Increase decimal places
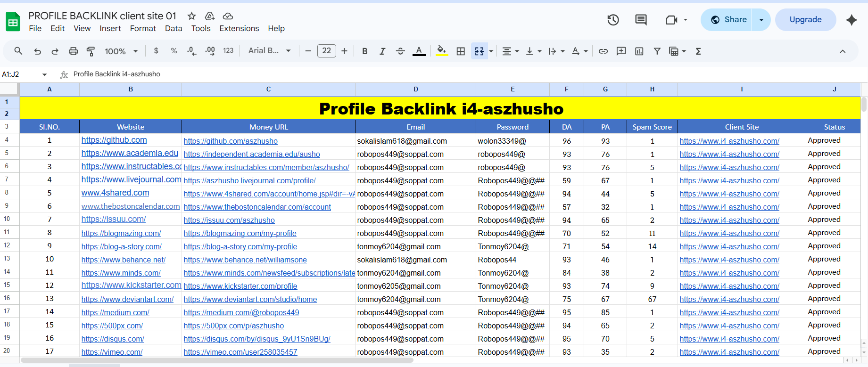This screenshot has width=868, height=367. click(210, 51)
